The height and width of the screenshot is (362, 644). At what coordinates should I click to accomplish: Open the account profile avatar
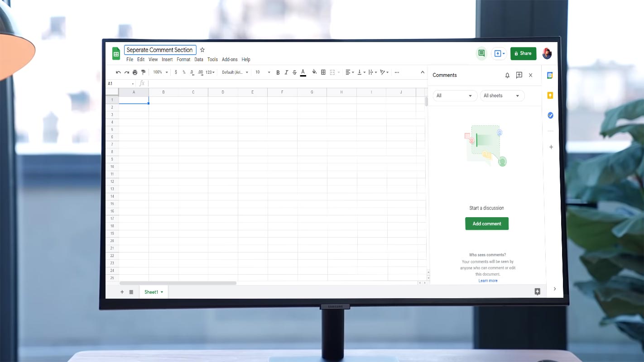click(x=547, y=53)
